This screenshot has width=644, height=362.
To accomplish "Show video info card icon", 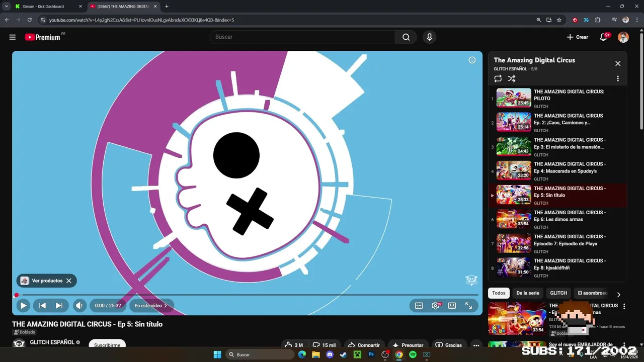I will (472, 60).
